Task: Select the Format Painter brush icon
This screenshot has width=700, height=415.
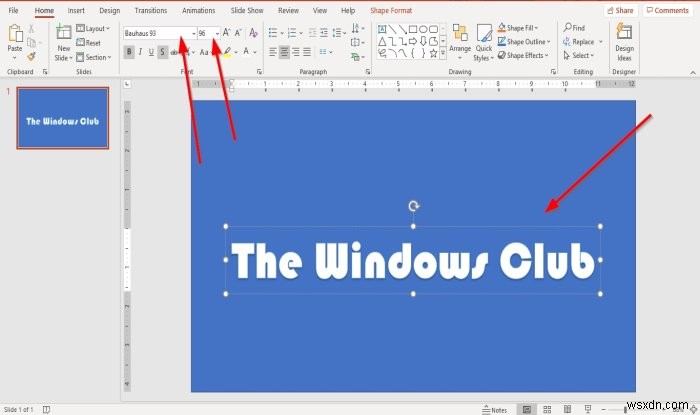Action: click(x=31, y=56)
